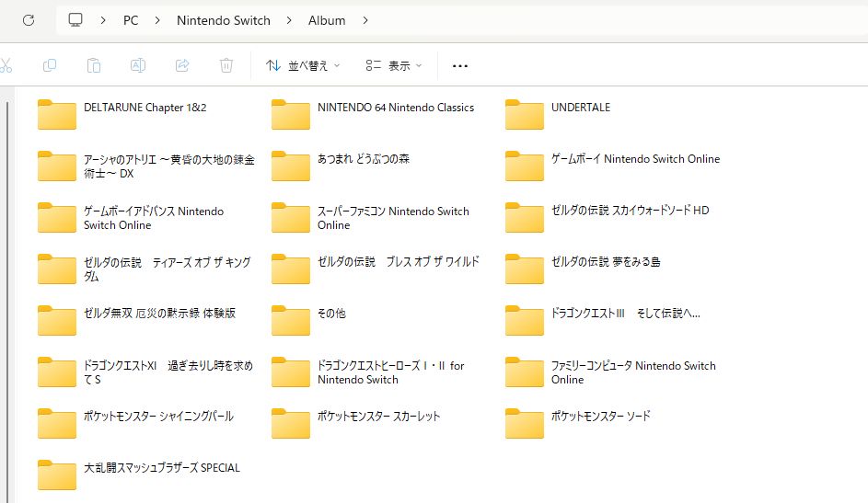Viewport: 868px width, 503px height.
Task: Open the 表示 view dropdown
Action: tap(394, 66)
